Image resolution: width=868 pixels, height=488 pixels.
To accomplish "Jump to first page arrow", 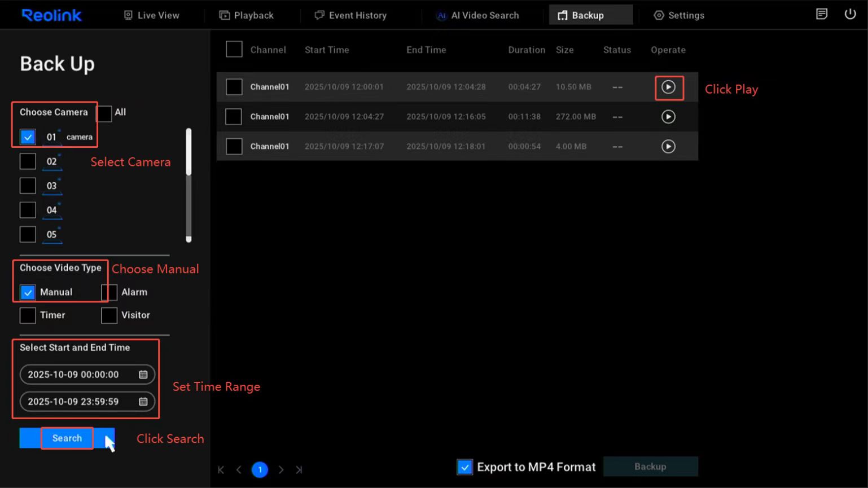I will pyautogui.click(x=221, y=469).
